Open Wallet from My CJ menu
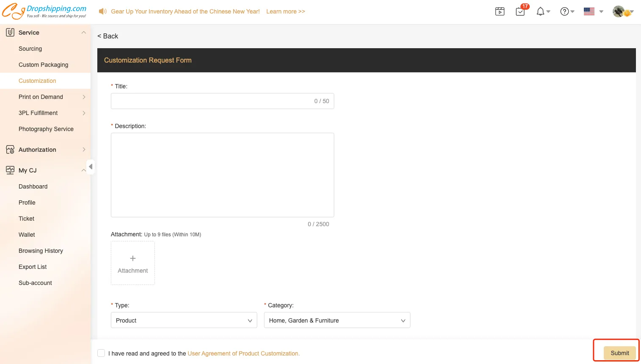 [x=27, y=235]
